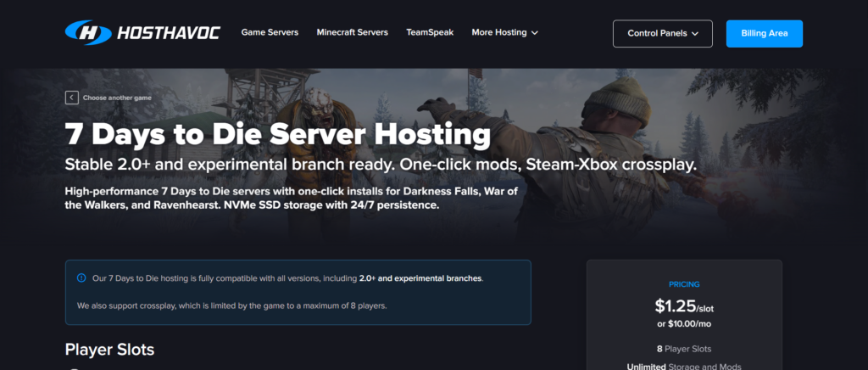Viewport: 868px width, 370px height.
Task: Click the 8 Player Slots text in pricing card
Action: point(684,349)
